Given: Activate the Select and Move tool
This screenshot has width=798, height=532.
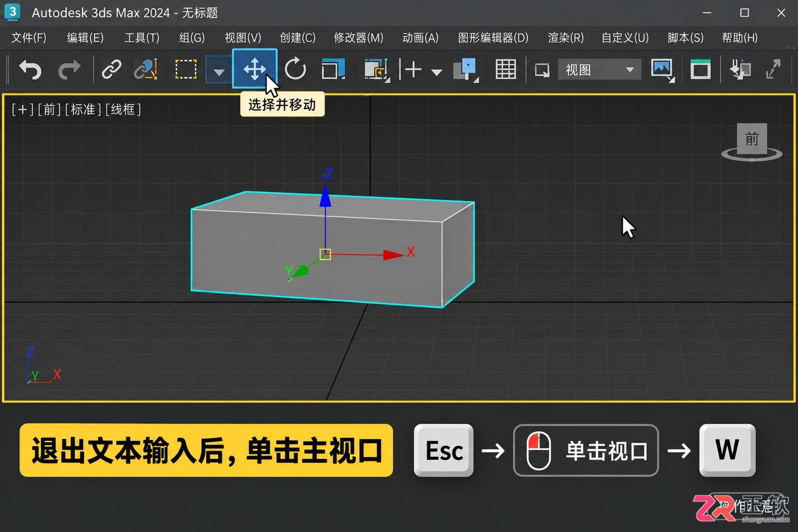Looking at the screenshot, I should coord(255,69).
